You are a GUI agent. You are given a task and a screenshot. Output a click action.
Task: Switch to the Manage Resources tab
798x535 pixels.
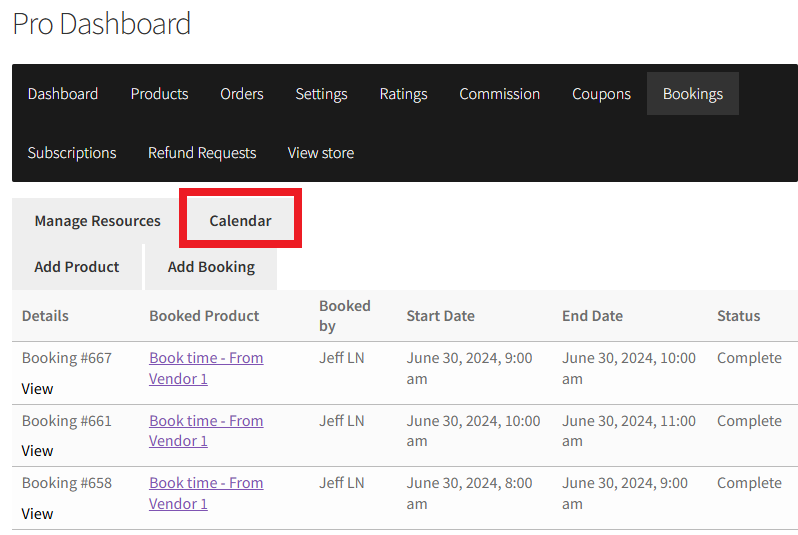[x=97, y=221]
